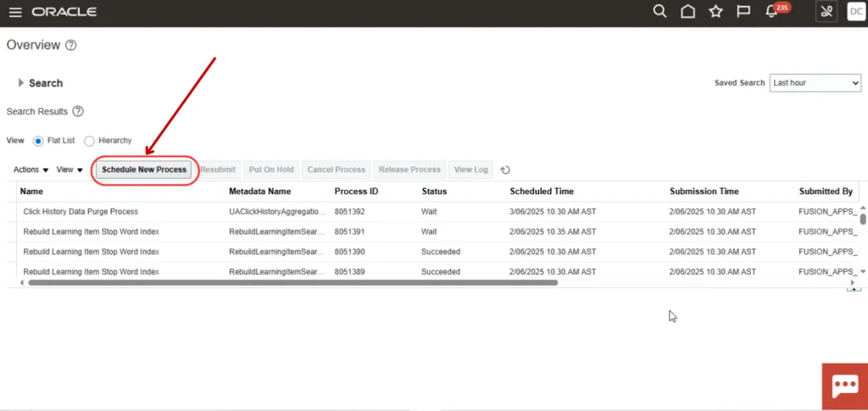Open the Saved Search dropdown

815,83
